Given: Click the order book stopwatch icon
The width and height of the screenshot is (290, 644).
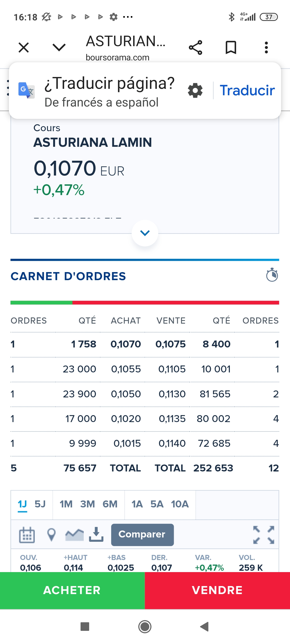Looking at the screenshot, I should pos(272,275).
